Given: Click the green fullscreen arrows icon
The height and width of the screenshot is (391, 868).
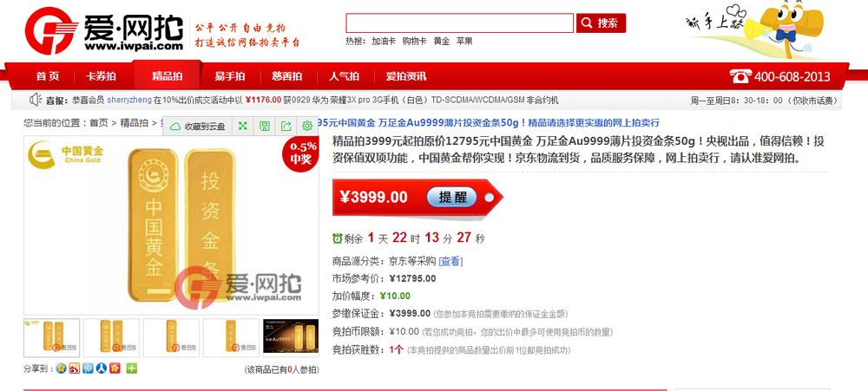Looking at the screenshot, I should click(242, 126).
